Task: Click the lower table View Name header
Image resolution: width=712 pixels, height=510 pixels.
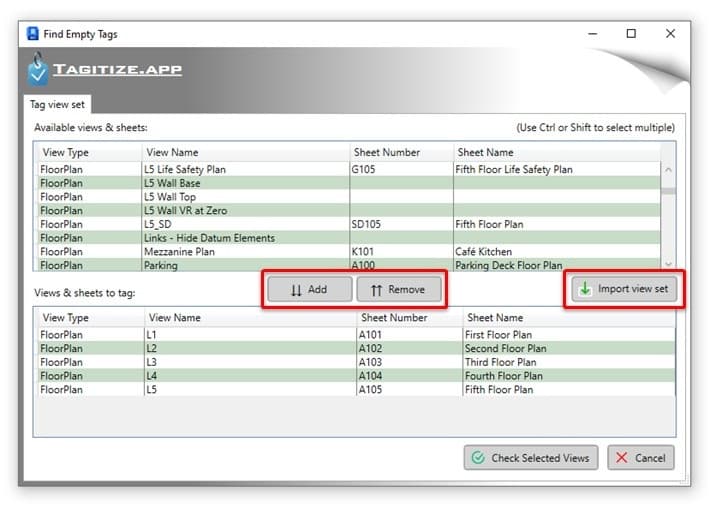Action: (x=250, y=317)
